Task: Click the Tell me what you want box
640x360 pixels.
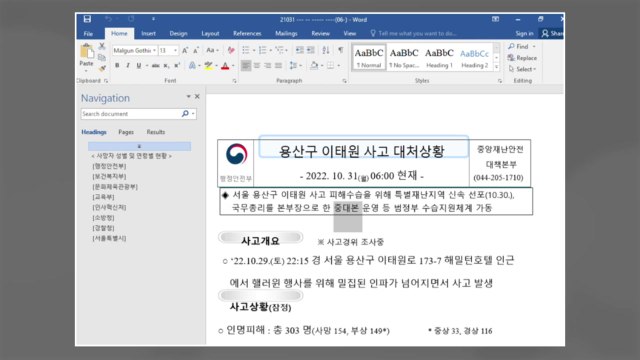Action: pyautogui.click(x=413, y=33)
